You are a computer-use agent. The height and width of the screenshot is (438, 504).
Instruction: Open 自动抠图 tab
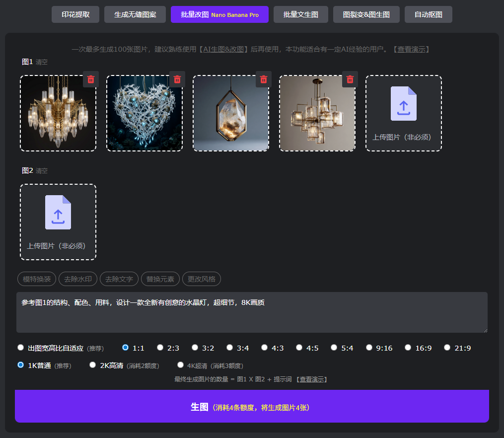coord(428,15)
